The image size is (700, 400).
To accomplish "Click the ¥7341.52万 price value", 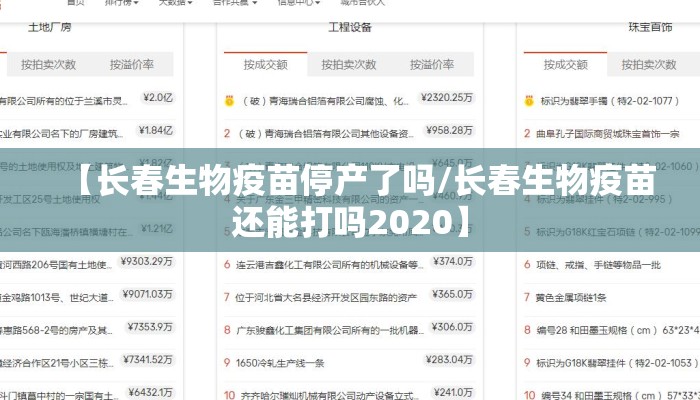I will click(148, 359).
